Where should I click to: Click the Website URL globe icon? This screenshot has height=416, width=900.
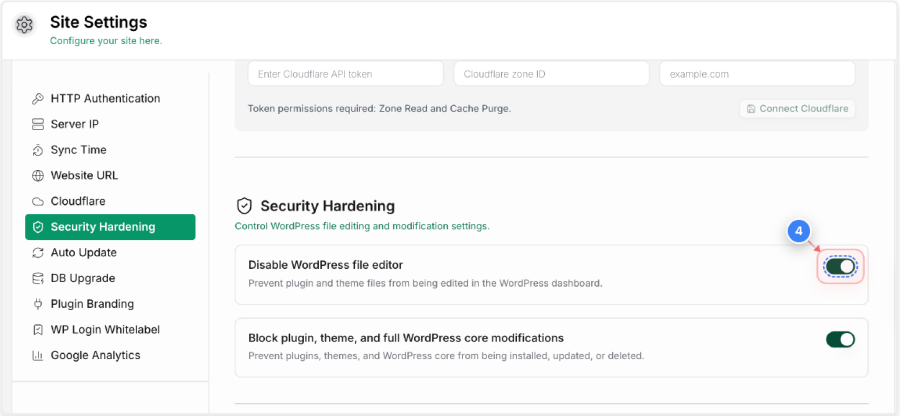[38, 176]
